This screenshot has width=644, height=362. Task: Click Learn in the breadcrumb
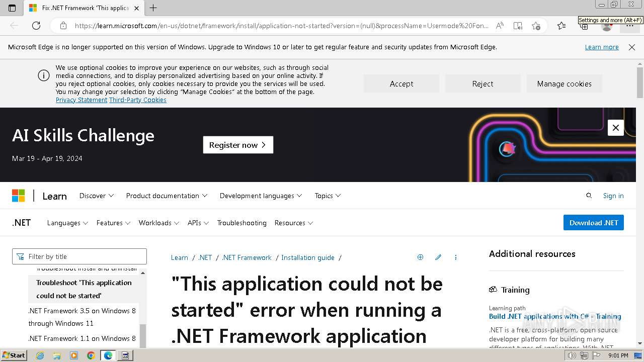(x=180, y=257)
